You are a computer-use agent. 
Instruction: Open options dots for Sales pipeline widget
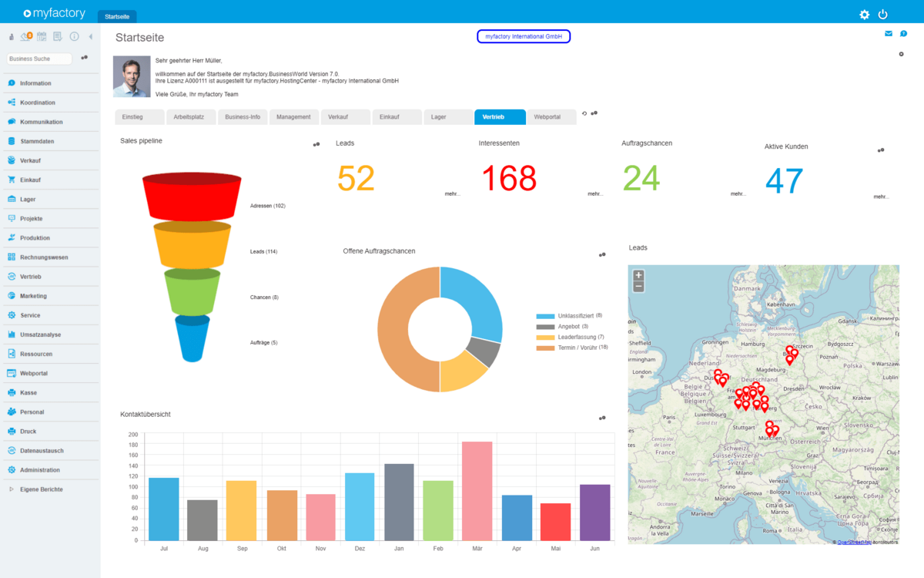(316, 144)
